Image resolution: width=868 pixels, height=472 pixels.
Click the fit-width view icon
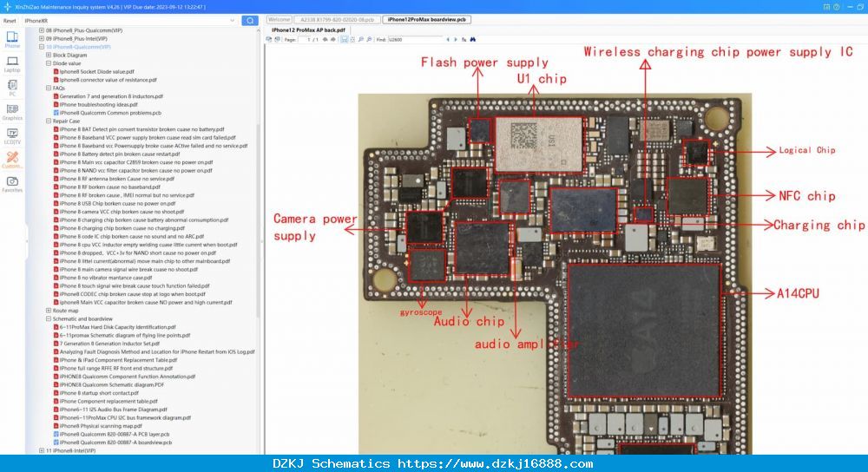coord(345,40)
